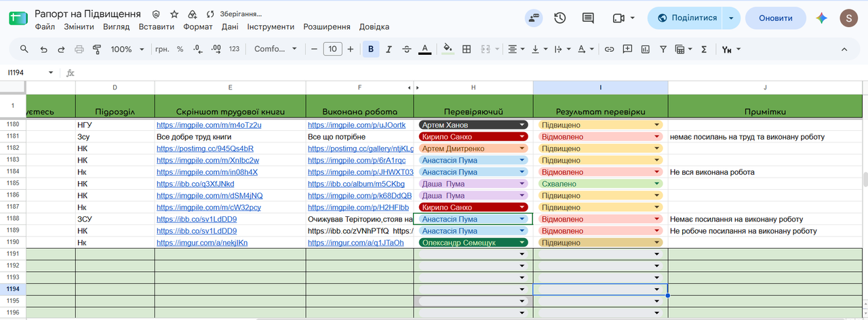The image size is (868, 320).
Task: Redo the last undone action
Action: coord(61,49)
